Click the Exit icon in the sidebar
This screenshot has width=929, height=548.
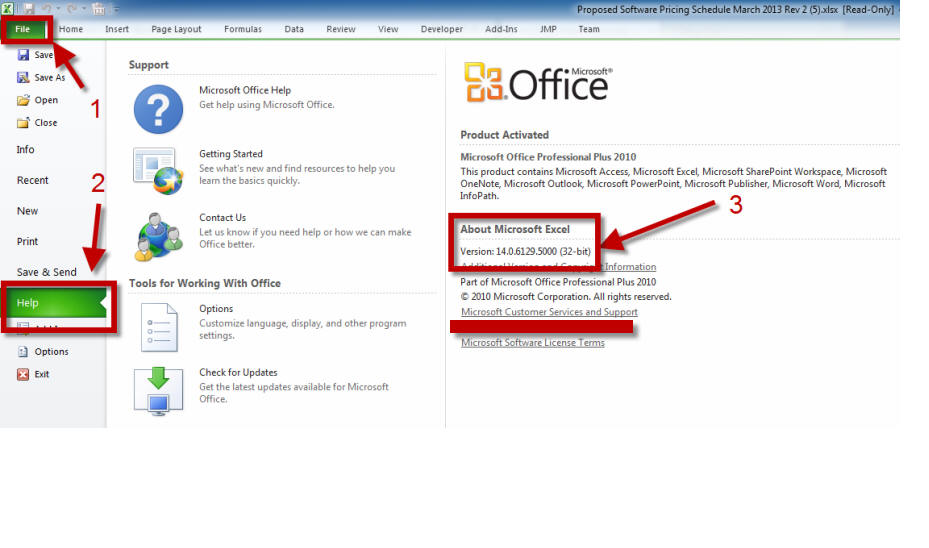23,375
